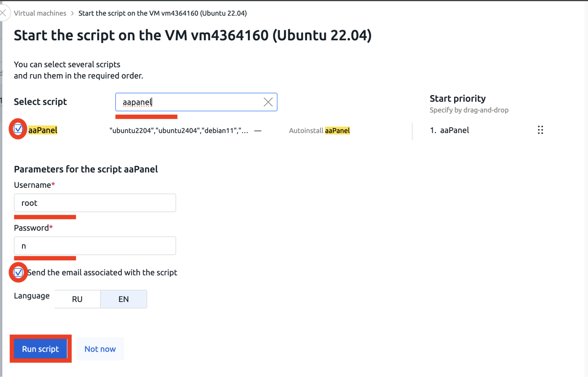Viewport: 588px width, 377px height.
Task: Click the Run script button
Action: click(x=41, y=349)
